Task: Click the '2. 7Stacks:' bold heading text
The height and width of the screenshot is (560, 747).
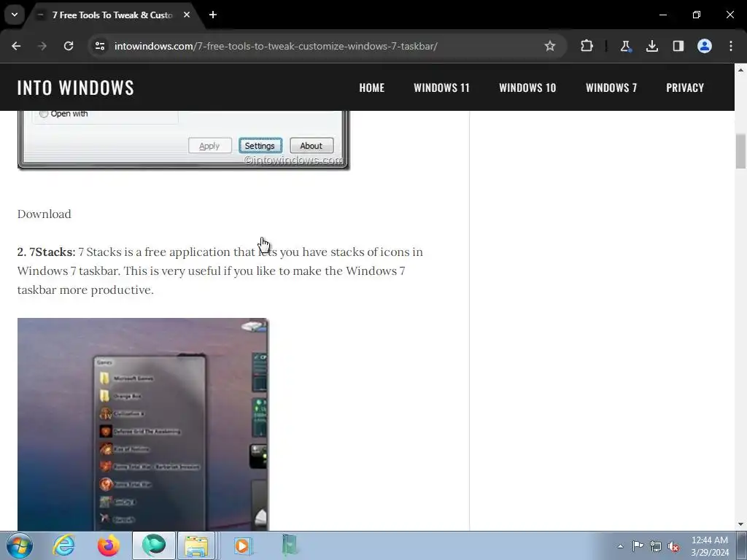Action: [x=46, y=252]
